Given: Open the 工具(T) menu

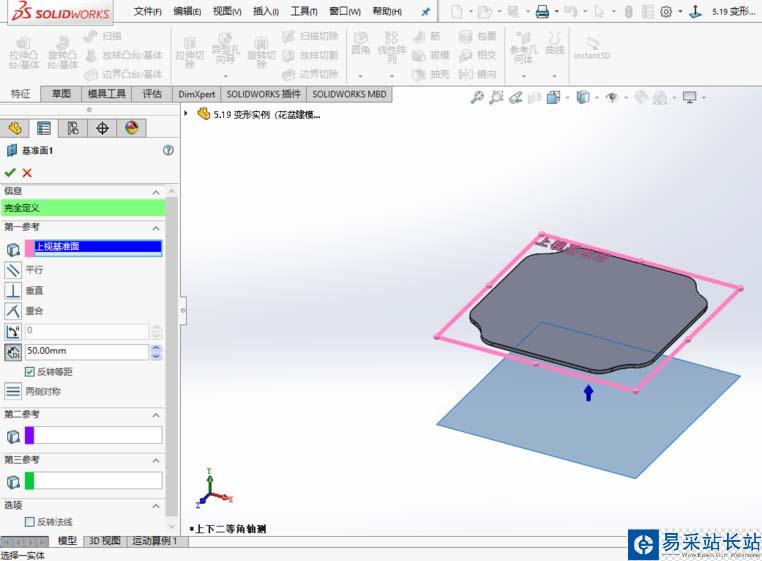Looking at the screenshot, I should [x=304, y=11].
